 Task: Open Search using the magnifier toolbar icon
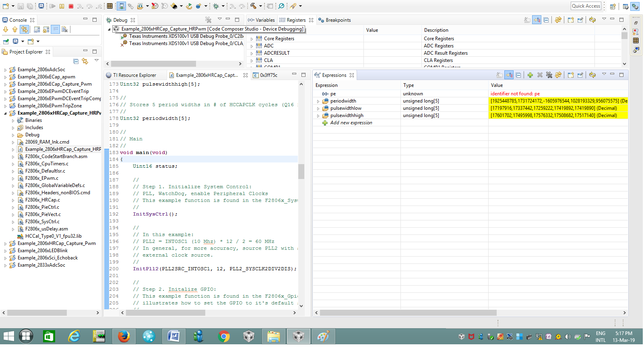(281, 6)
